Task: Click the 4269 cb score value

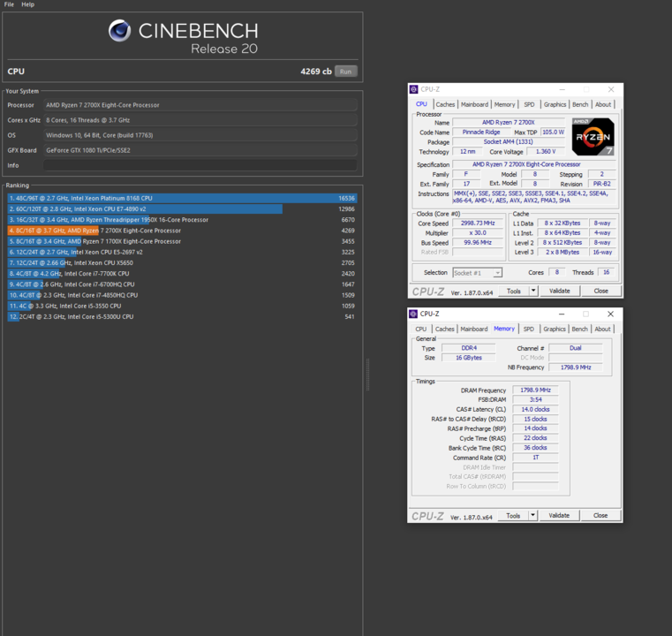Action: 316,72
